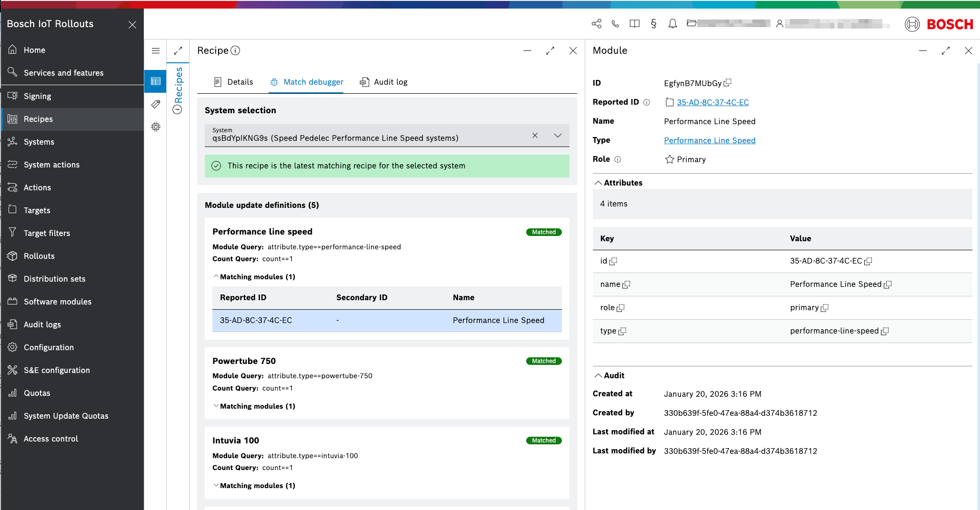Copy the performance-line-speed type value
Viewport: 980px width, 510px height.
(x=885, y=331)
